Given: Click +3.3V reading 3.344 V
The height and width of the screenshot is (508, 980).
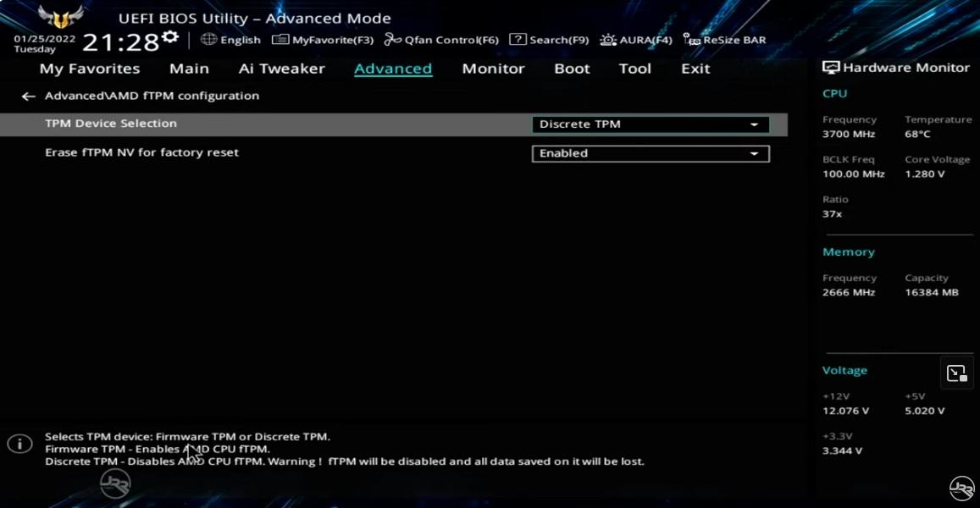Looking at the screenshot, I should tap(843, 451).
